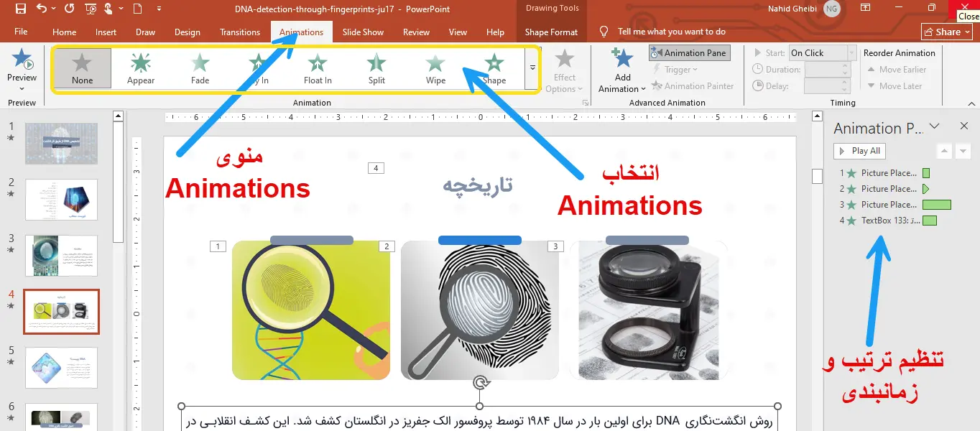980x431 pixels.
Task: Close the Animation Pane with X
Action: click(964, 126)
